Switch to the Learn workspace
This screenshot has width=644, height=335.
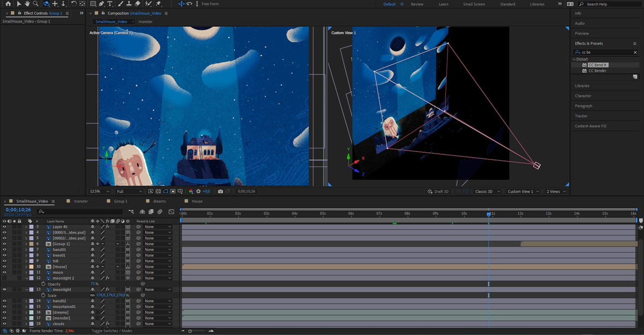[443, 4]
